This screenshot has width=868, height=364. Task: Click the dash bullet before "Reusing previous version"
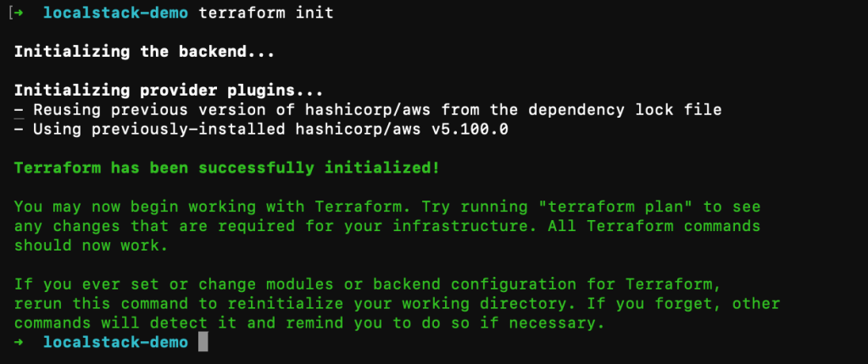(19, 110)
